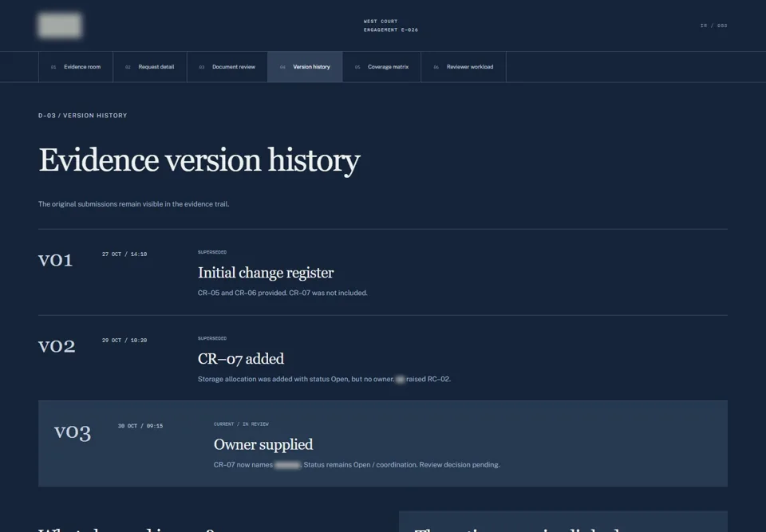
Task: Go to the Document review tab
Action: coord(227,67)
